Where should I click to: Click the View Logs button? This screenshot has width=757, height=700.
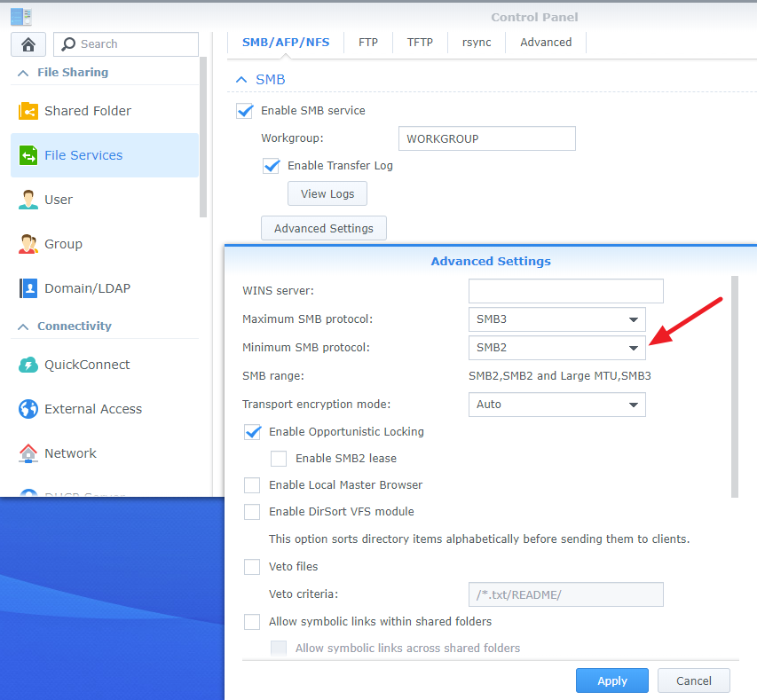327,193
